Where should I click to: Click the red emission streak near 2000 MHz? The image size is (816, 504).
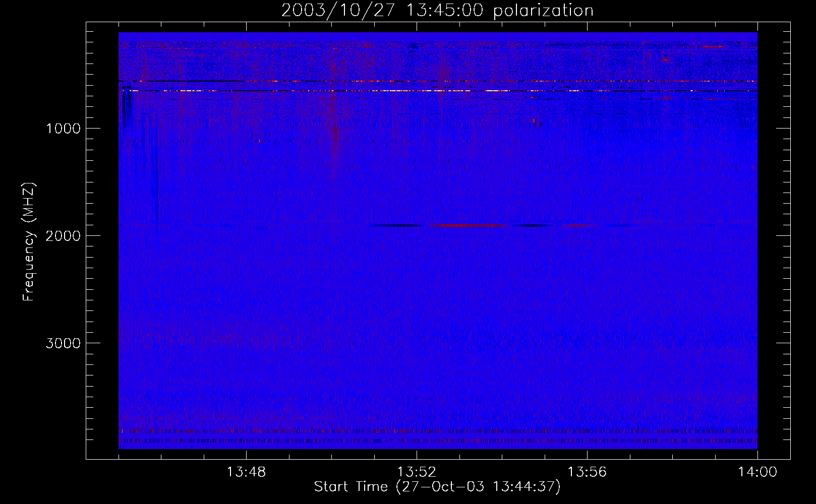467,225
